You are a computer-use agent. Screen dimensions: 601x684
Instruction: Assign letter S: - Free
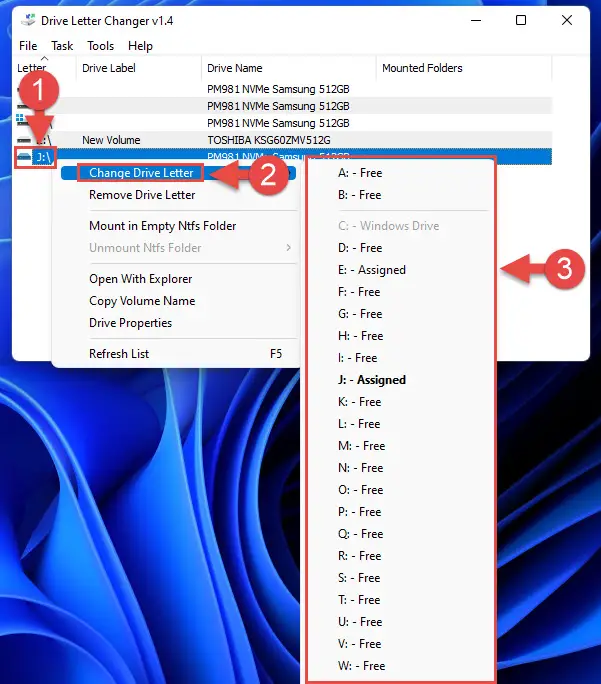pos(359,578)
